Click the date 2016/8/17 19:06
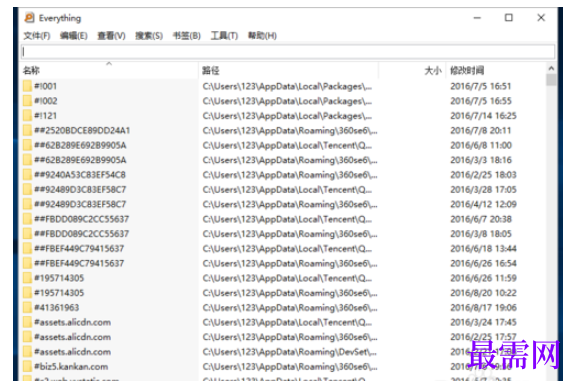Image resolution: width=579 pixels, height=386 pixels. click(x=483, y=308)
